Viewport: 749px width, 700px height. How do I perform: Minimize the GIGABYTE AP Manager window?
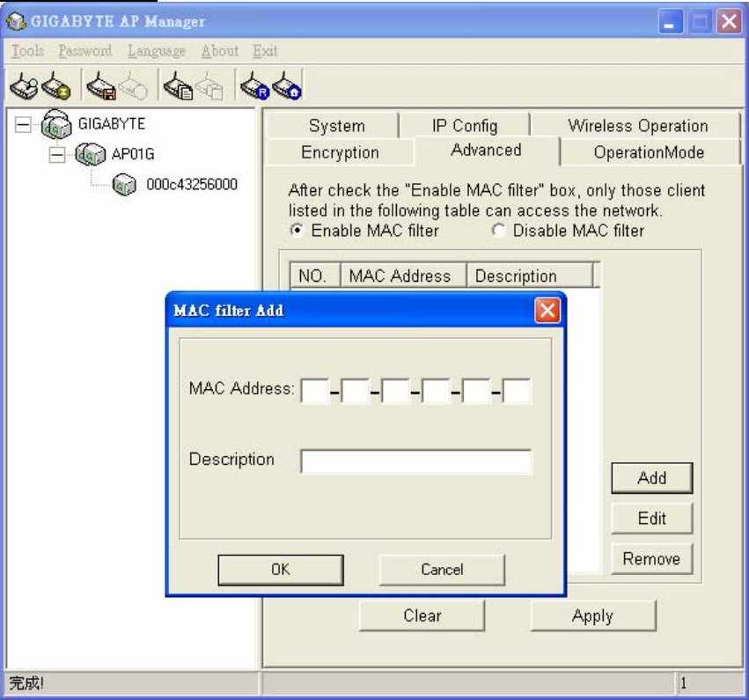coord(670,21)
